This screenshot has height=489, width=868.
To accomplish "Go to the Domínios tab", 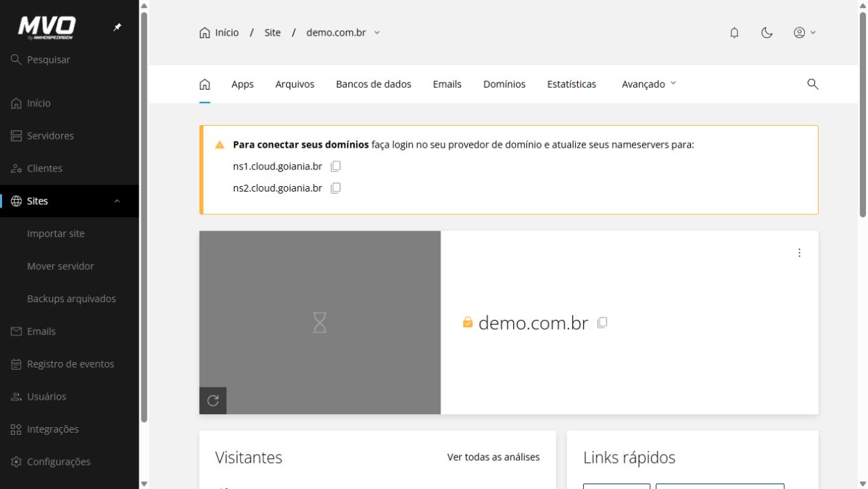I will coord(504,84).
